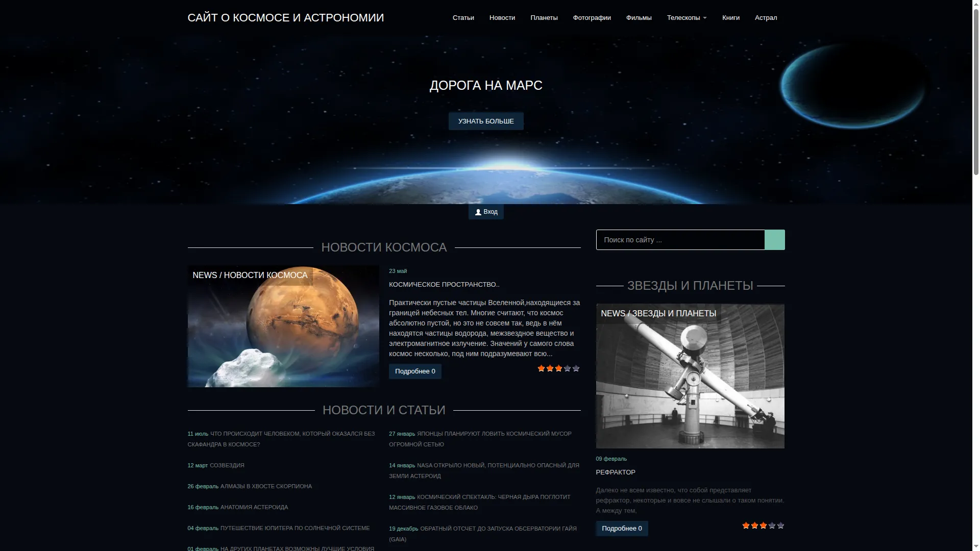
Task: Click the Дорога на Марс banner heading
Action: click(x=486, y=85)
